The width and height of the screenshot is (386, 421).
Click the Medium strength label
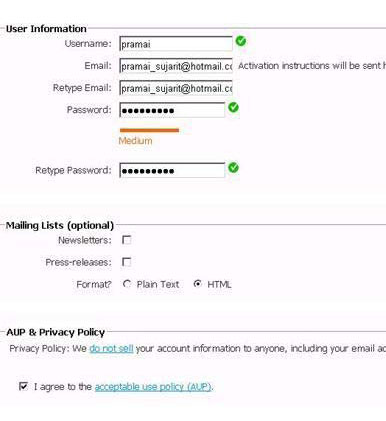(x=135, y=141)
